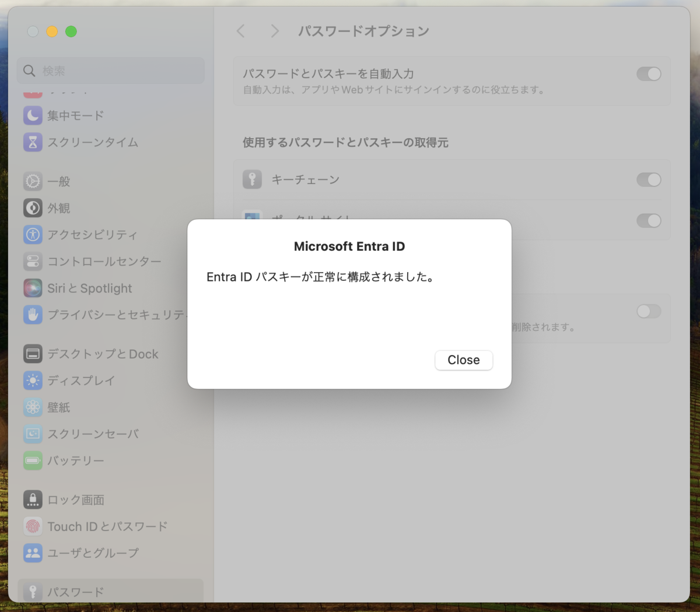Close the Microsoft Entra ID dialog
700x612 pixels.
point(464,360)
